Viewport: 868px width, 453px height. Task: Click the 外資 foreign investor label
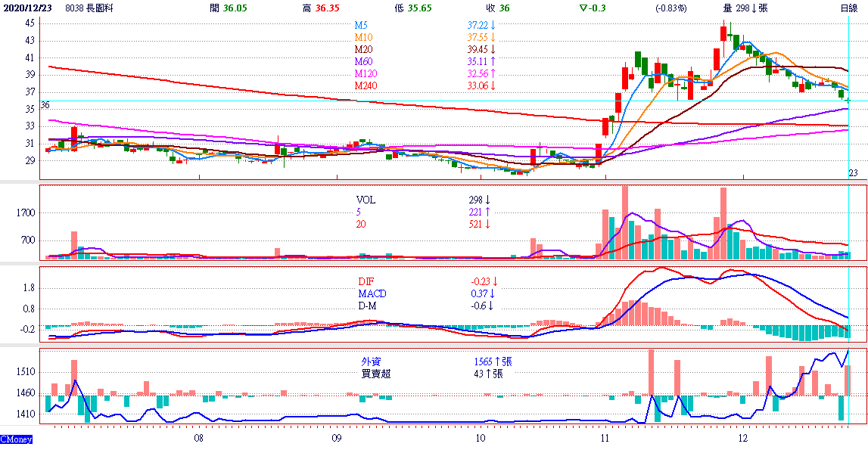[x=371, y=361]
